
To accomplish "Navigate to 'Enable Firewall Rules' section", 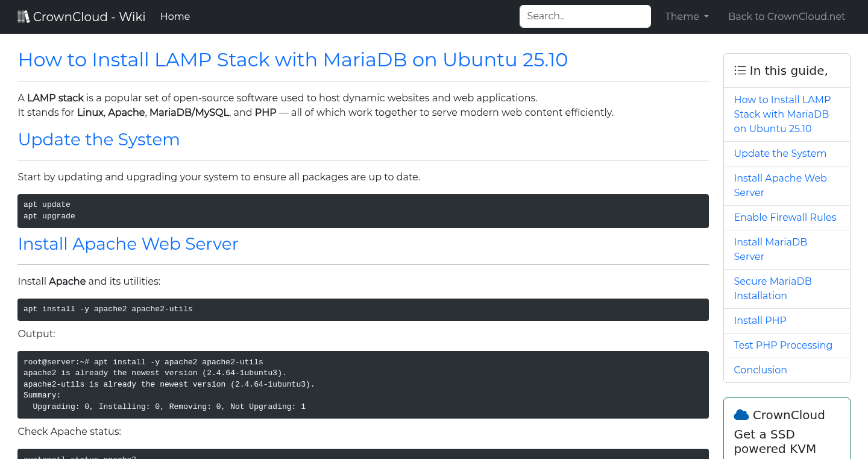I will click(785, 217).
